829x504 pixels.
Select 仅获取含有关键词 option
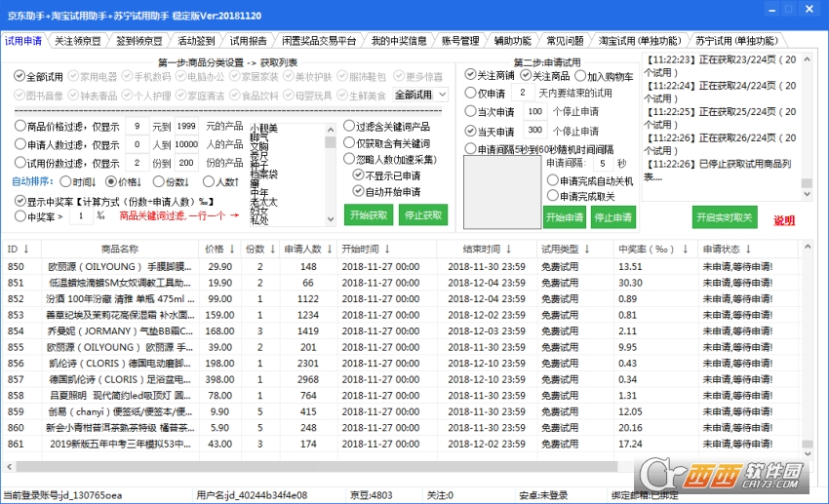(x=386, y=143)
